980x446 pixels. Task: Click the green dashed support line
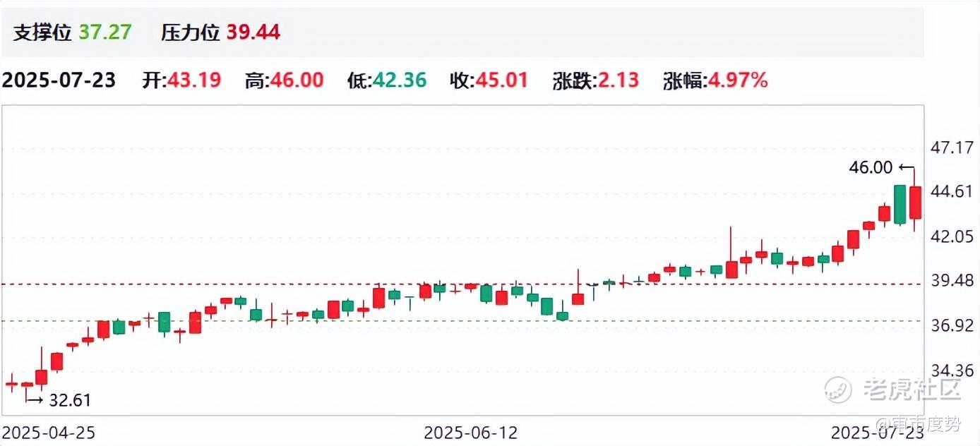[462, 320]
